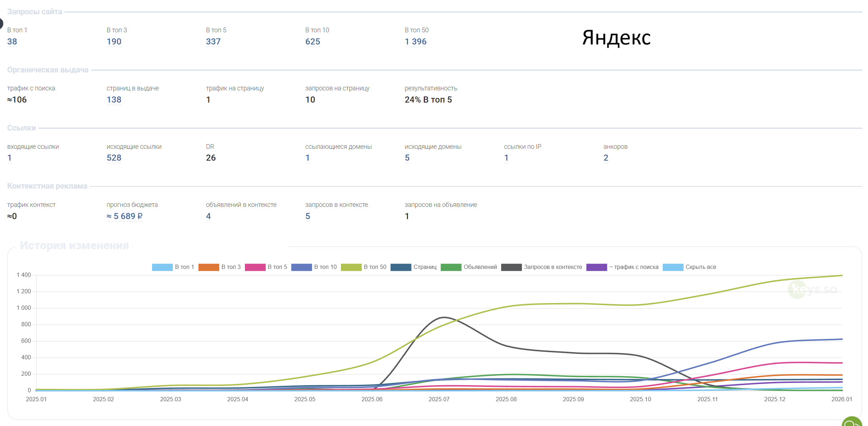Viewport: 868px width, 426px height.
Task: Click the 2026.01 label on the chart axis
Action: (842, 399)
